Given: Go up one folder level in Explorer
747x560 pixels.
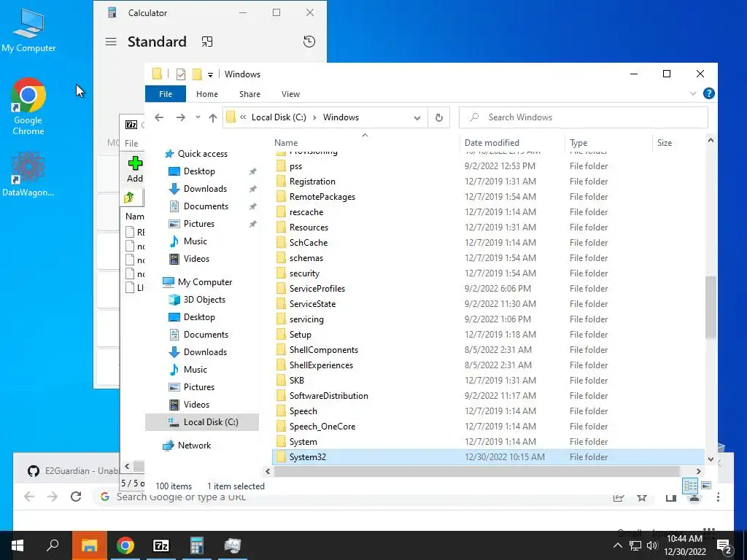Looking at the screenshot, I should 212,117.
